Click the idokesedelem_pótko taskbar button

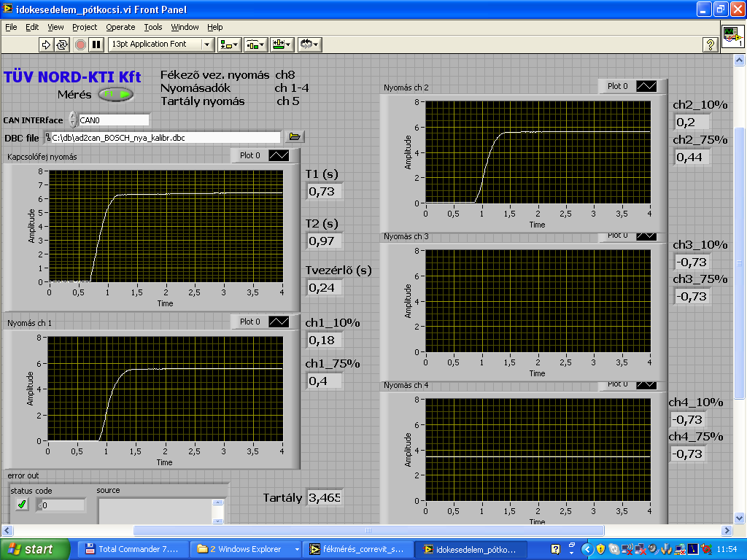(x=471, y=550)
